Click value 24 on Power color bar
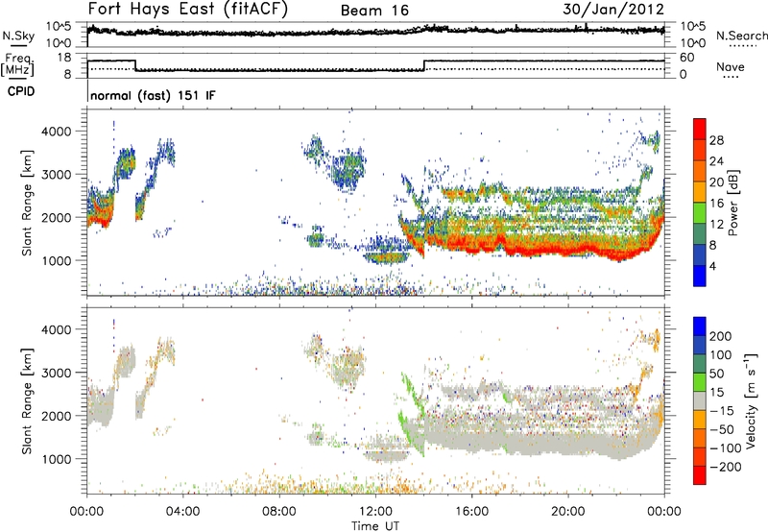The height and width of the screenshot is (532, 768). [x=716, y=161]
